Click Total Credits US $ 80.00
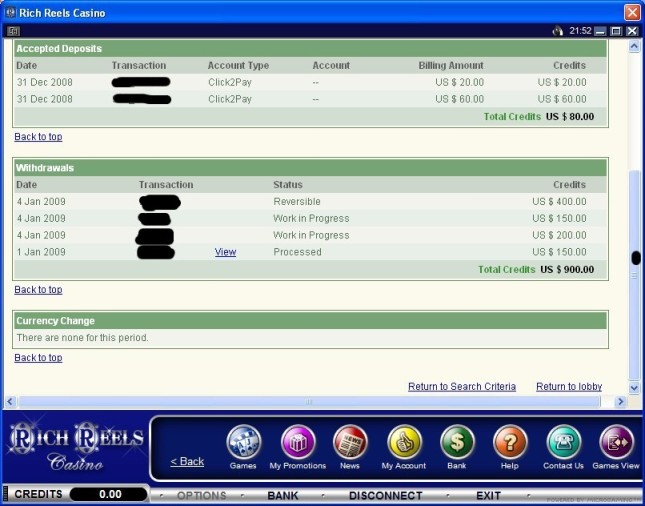Viewport: 645px width, 506px height. 539,116
